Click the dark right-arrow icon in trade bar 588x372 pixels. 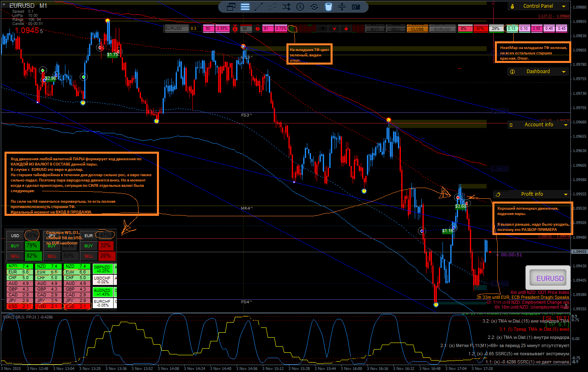click(x=322, y=29)
